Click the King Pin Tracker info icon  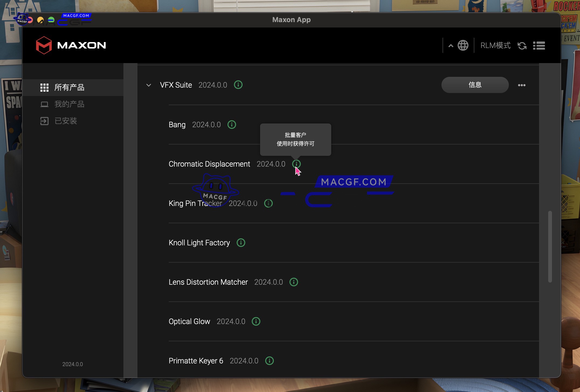coord(268,203)
